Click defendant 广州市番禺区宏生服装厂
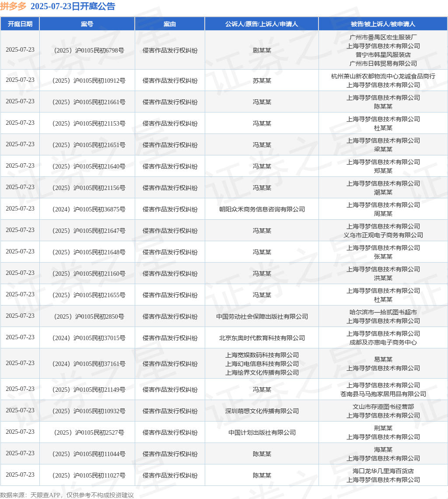448x499 pixels. coord(383,37)
